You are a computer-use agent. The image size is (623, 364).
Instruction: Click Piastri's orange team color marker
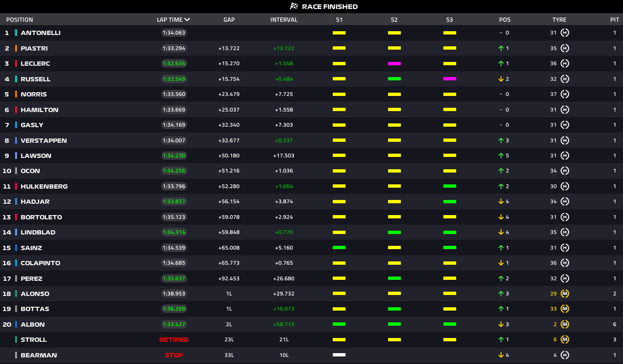[x=16, y=48]
